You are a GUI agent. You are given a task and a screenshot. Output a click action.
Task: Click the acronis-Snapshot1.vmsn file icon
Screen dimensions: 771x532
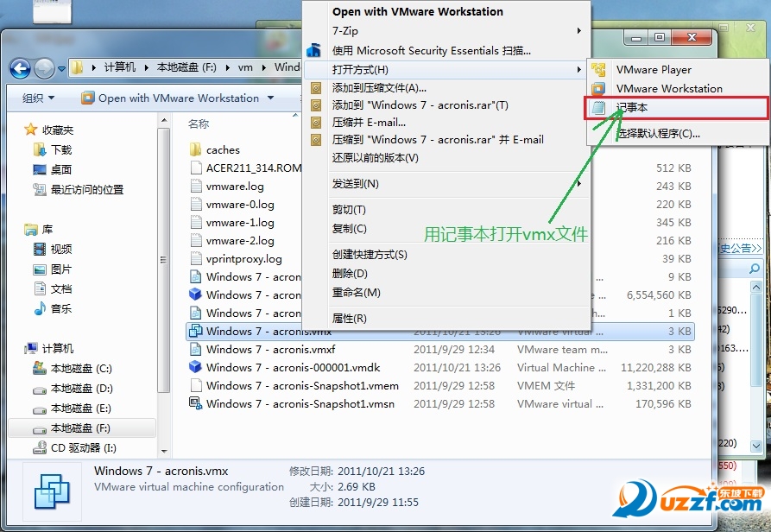coord(195,404)
